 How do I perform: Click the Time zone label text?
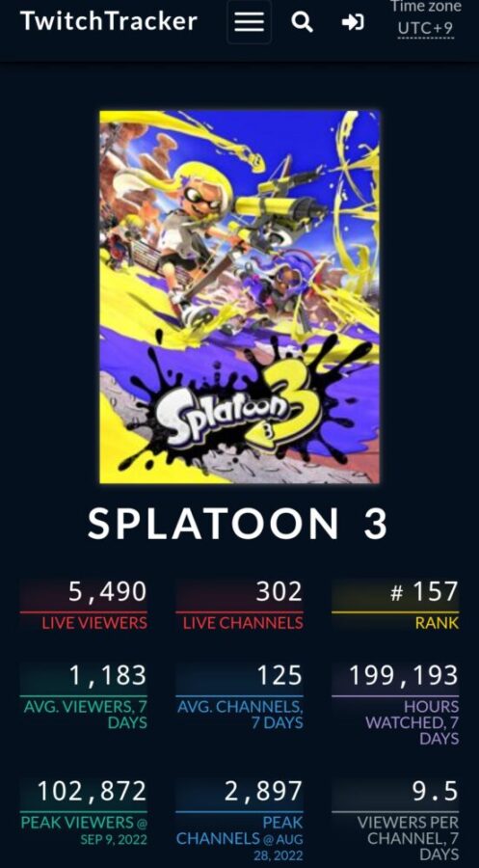(x=425, y=7)
